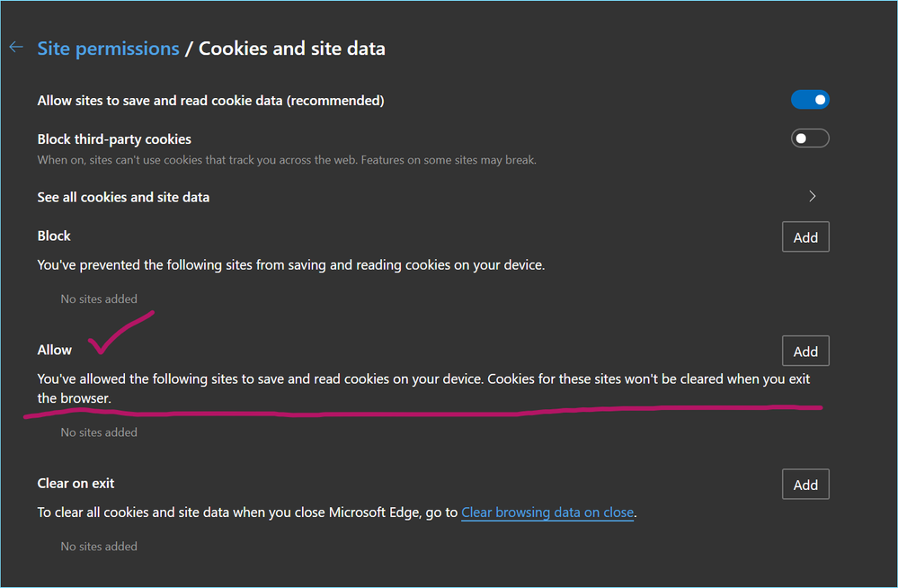Click the pink checkmark beside Allow

120,333
